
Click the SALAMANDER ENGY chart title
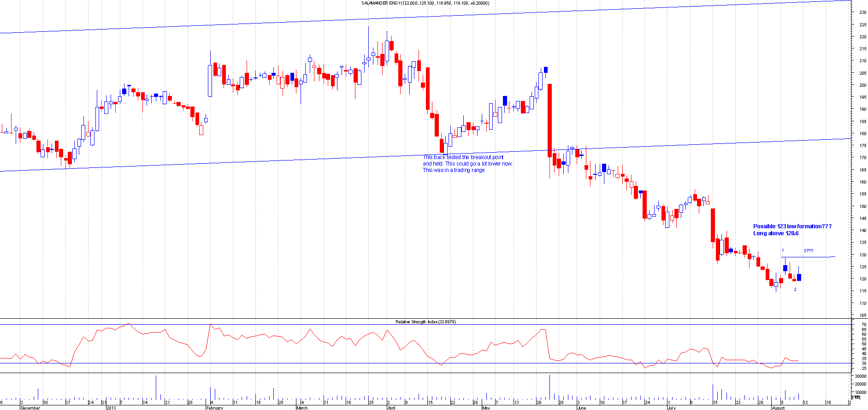tap(425, 3)
